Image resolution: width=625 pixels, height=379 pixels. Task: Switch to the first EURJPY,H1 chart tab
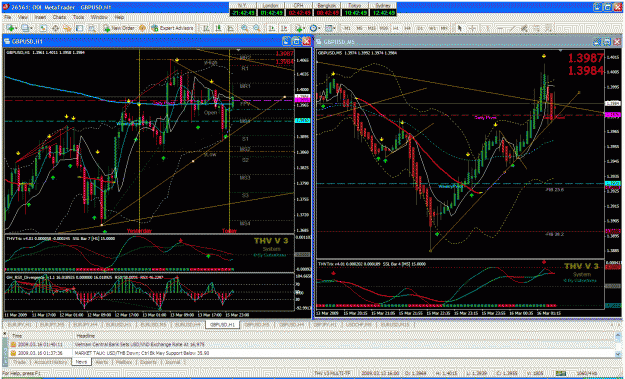(x=20, y=325)
